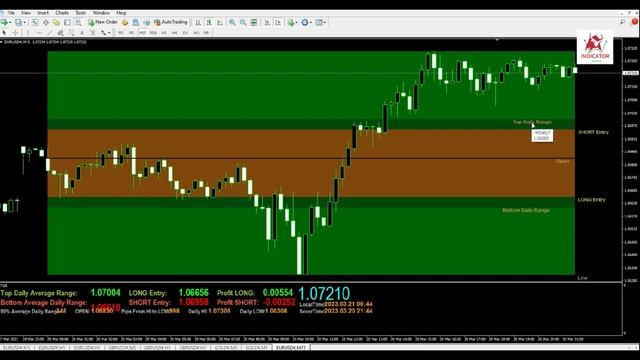This screenshot has width=640, height=360.
Task: Expand the Indicators dropdown arrow
Action: tap(296, 22)
